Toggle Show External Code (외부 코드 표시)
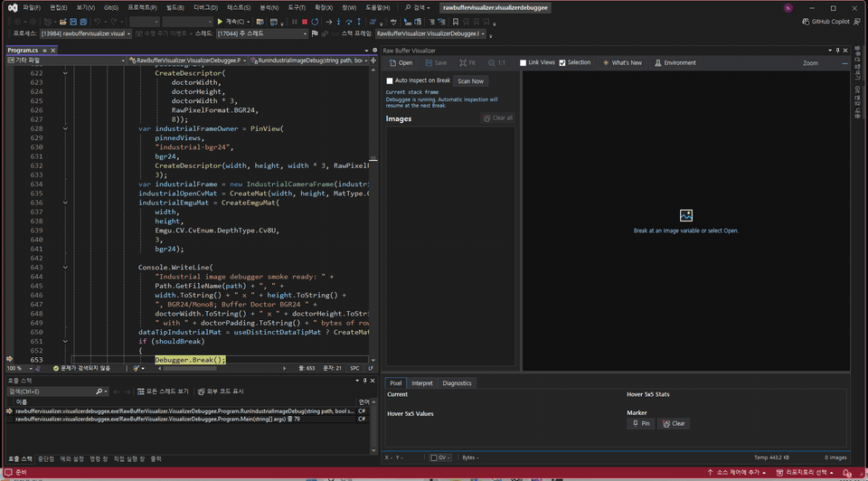Viewport: 868px width, 481px height. (x=221, y=391)
